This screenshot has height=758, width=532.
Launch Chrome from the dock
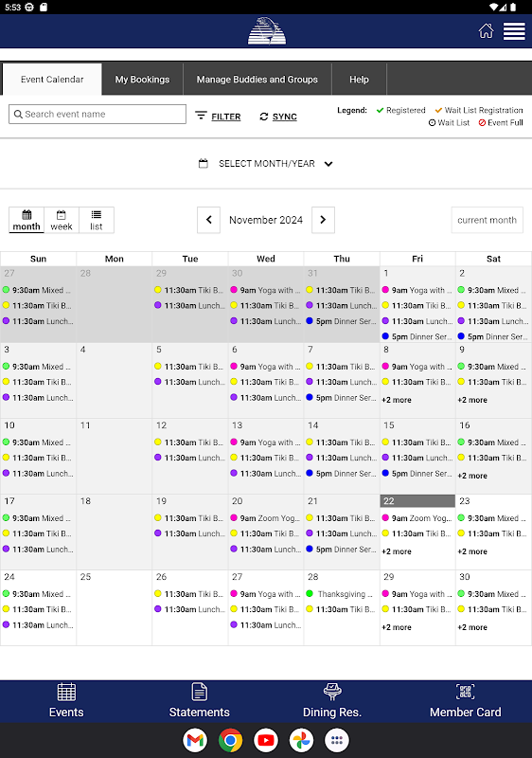tap(230, 740)
